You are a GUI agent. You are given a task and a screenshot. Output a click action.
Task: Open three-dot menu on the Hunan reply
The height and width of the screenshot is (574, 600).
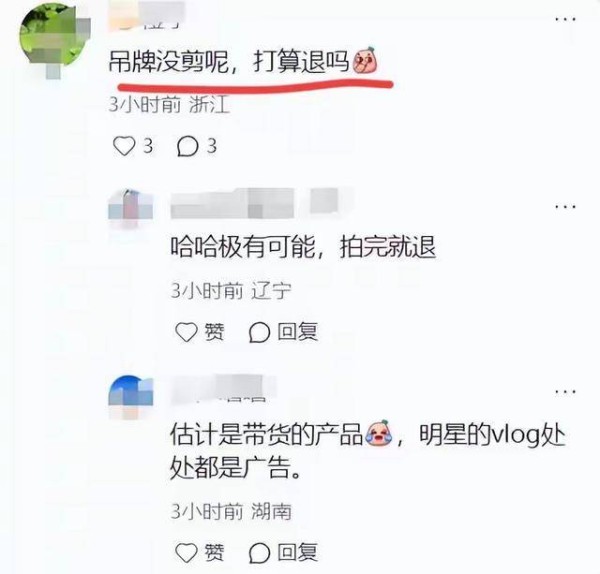tap(566, 391)
